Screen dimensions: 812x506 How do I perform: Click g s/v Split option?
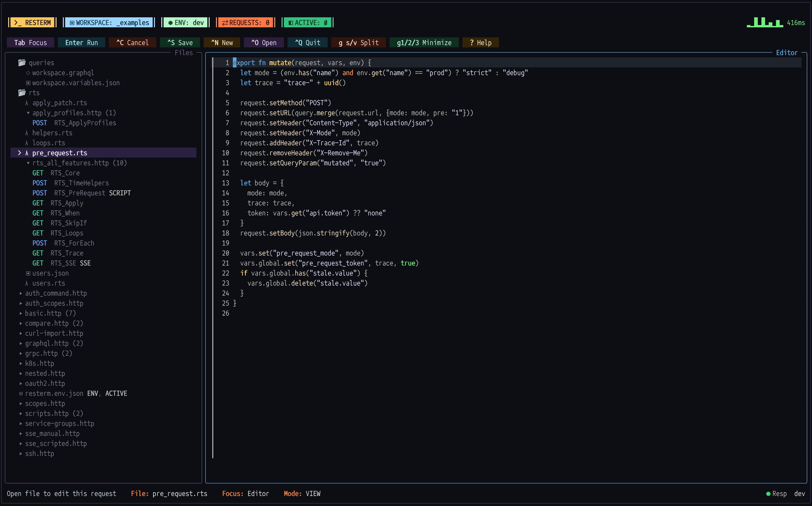click(x=358, y=43)
